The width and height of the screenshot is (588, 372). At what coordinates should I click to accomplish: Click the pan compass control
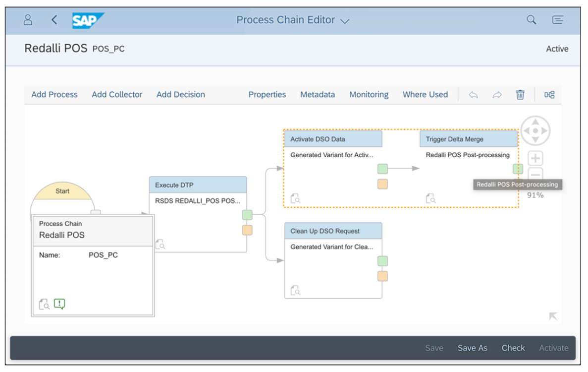click(x=535, y=130)
